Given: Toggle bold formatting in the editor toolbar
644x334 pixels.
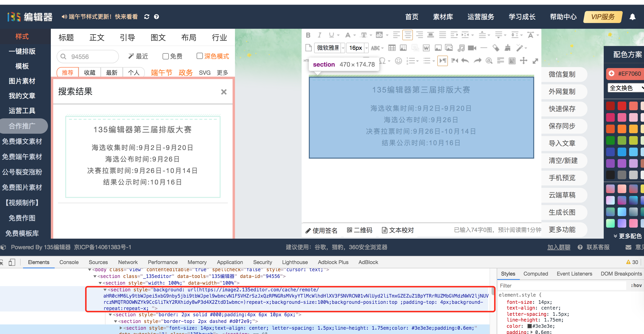Looking at the screenshot, I should click(308, 35).
